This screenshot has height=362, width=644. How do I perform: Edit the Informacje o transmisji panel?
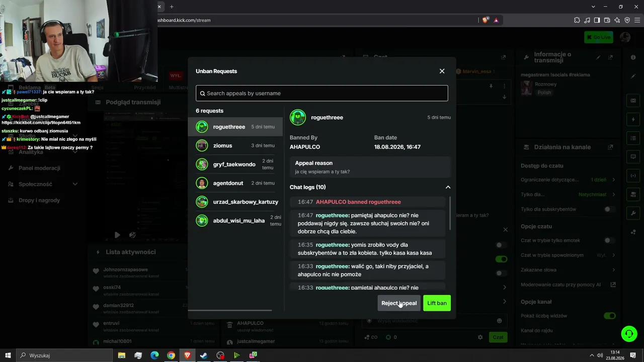(599, 57)
